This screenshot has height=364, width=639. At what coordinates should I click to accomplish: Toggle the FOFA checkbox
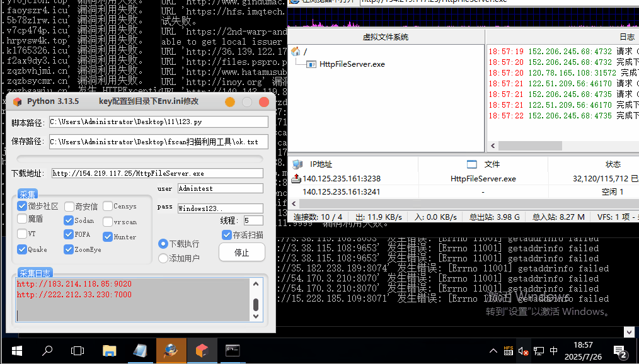[x=69, y=234]
